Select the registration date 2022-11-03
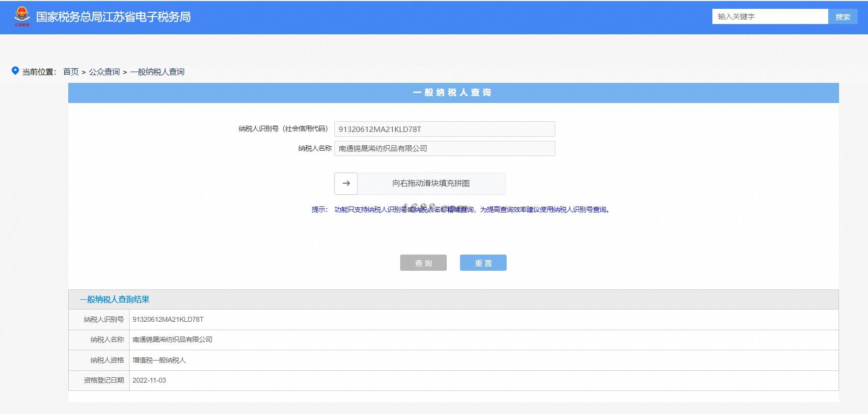The height and width of the screenshot is (414, 868). click(149, 380)
